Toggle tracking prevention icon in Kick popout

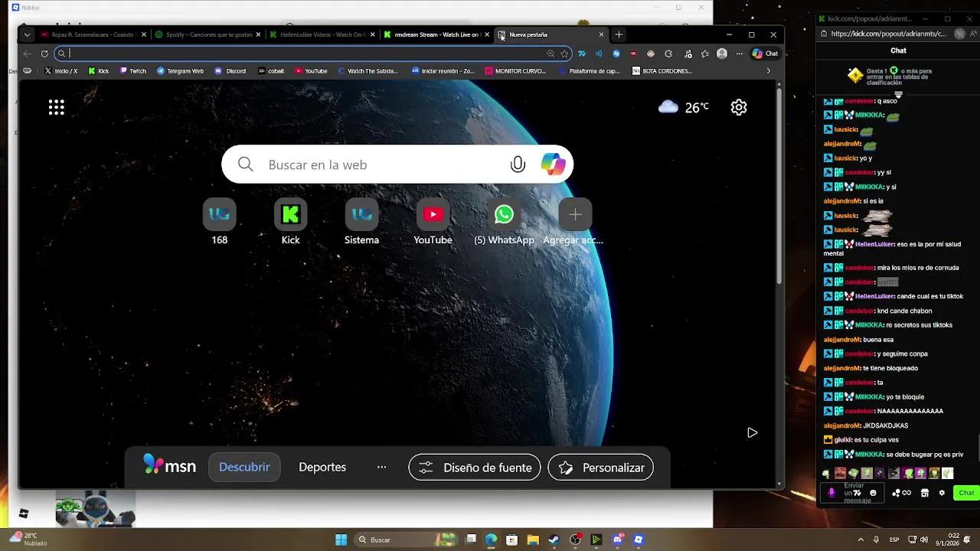click(959, 34)
